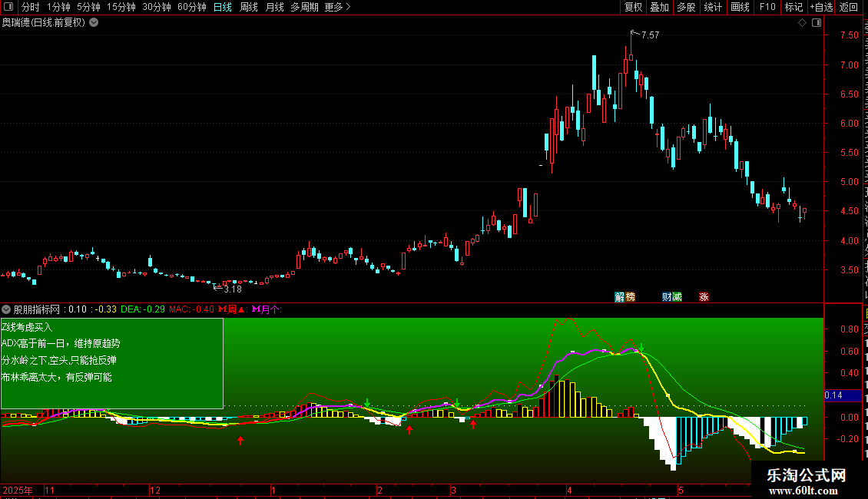Expand 更多 period options
Screen dimensions: 868x499
(x=338, y=7)
